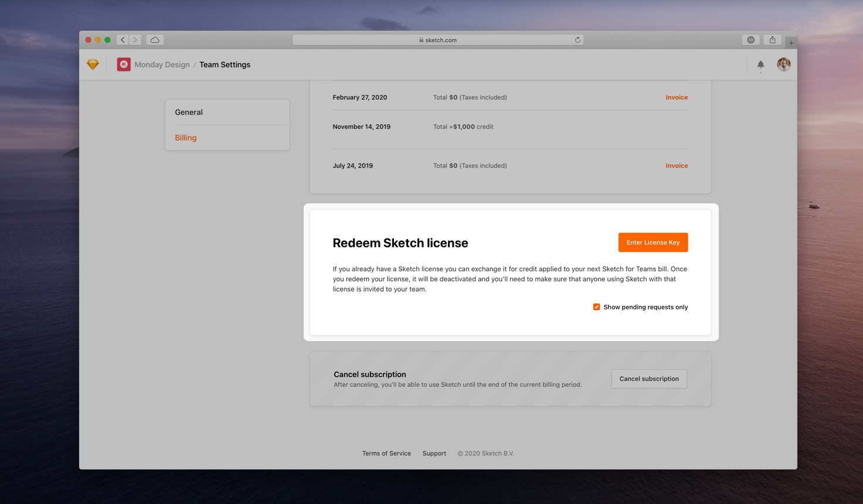Viewport: 863px width, 504px height.
Task: Open the notifications bell
Action: [760, 64]
